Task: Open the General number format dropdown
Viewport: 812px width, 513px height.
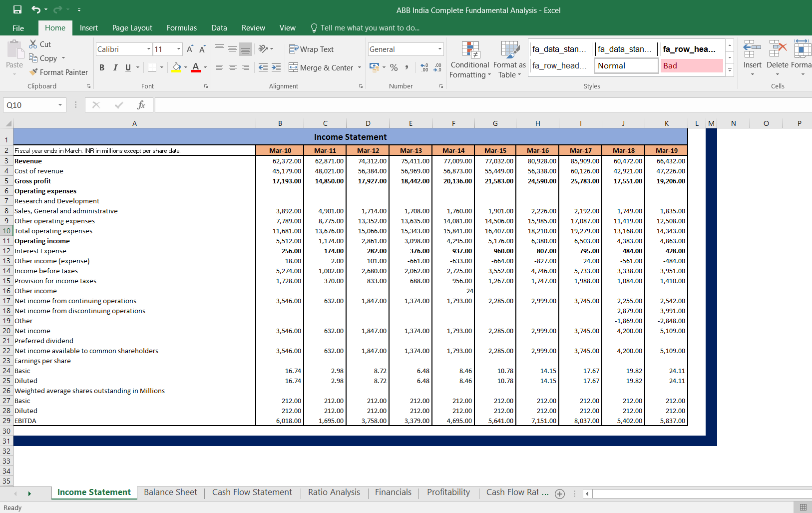Action: point(440,49)
